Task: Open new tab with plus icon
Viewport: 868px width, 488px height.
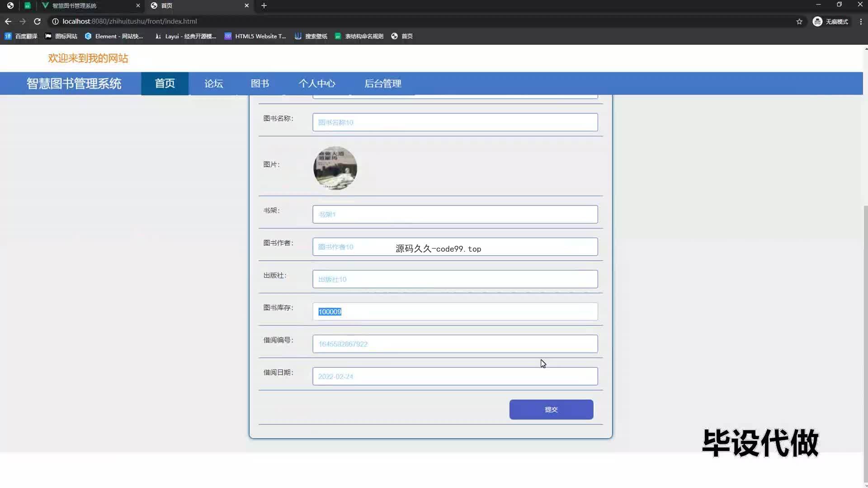Action: 264,5
